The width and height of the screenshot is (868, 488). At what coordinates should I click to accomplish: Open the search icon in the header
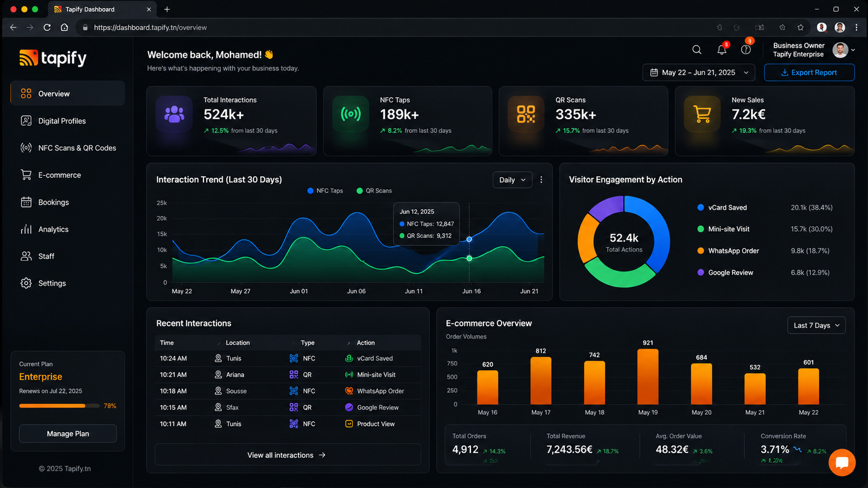tap(697, 50)
